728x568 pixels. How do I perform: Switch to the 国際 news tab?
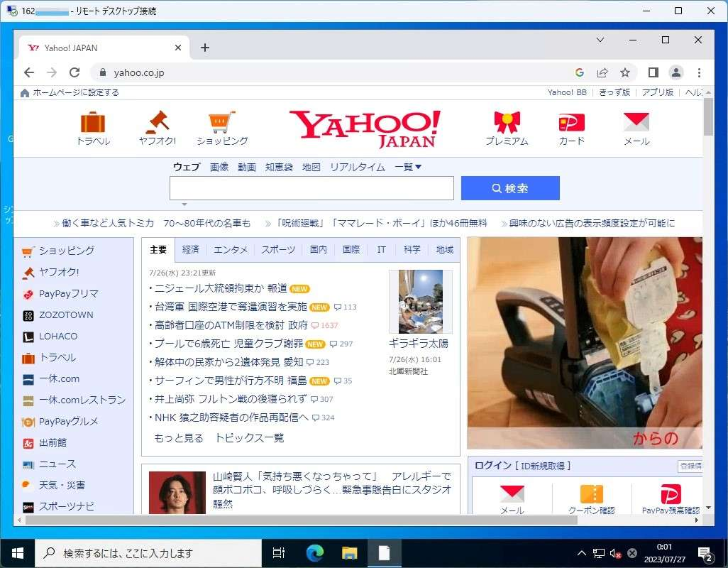(x=351, y=249)
